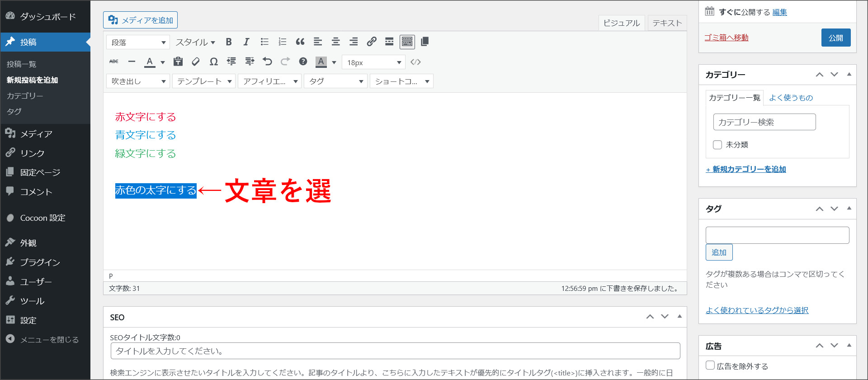Toggle the toolbar kitchen sink button
The height and width of the screenshot is (380, 868).
[407, 42]
